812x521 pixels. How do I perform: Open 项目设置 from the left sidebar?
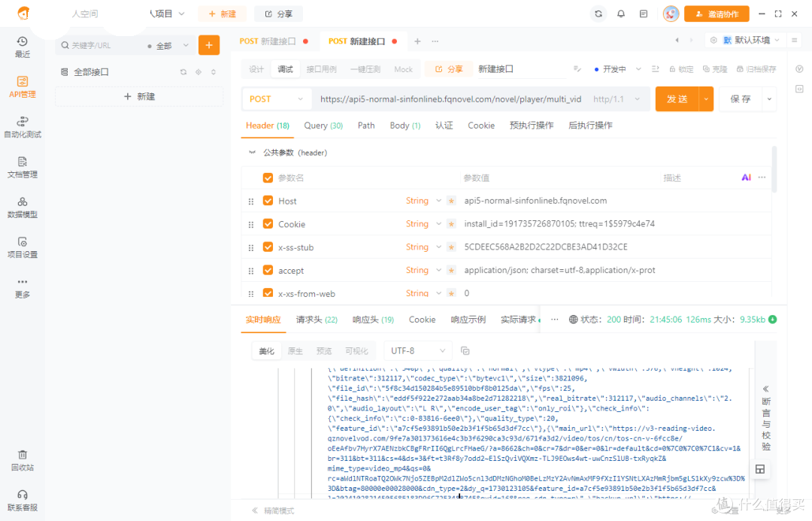[22, 247]
